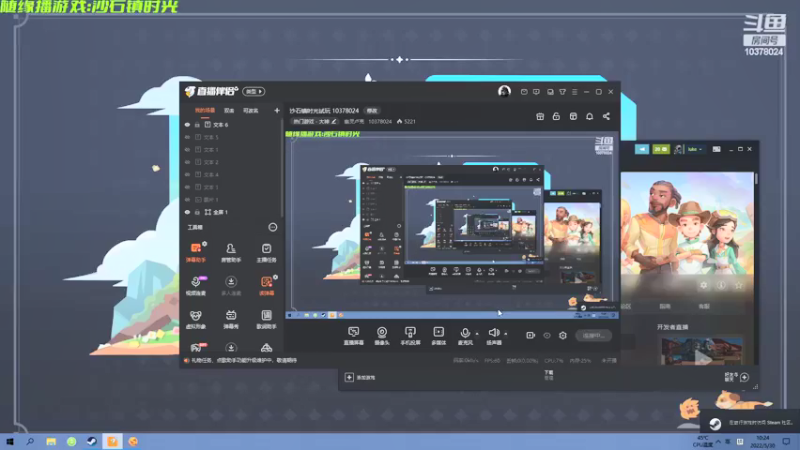The width and height of the screenshot is (800, 450).
Task: Edit the 热门游戏 category selector
Action: point(314,121)
